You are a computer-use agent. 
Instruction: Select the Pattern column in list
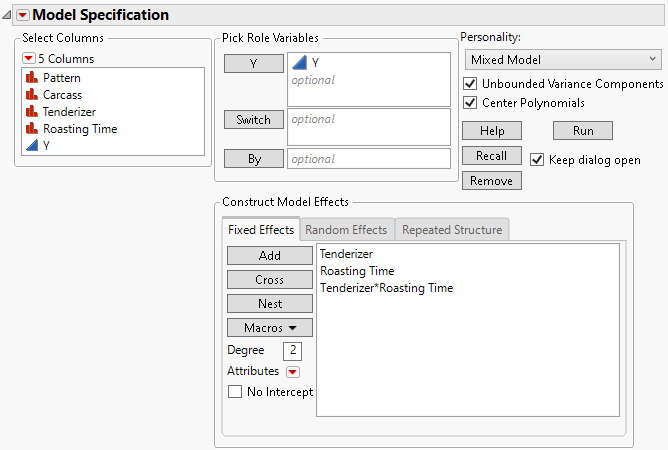pos(61,77)
